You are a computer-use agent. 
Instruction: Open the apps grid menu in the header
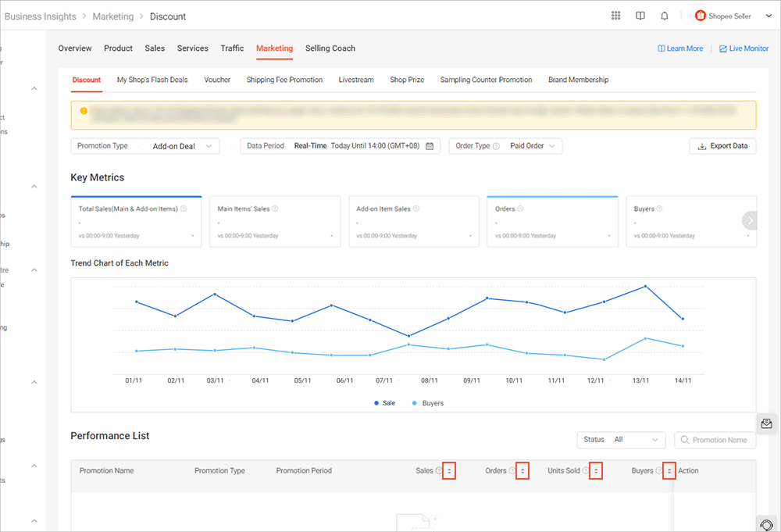click(615, 16)
